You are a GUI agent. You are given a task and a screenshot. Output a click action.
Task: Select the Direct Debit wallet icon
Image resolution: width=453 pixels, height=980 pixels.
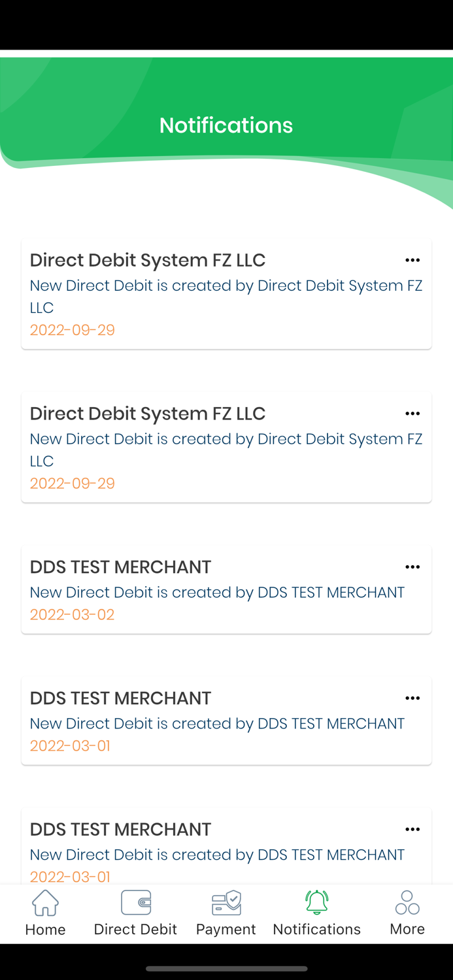pyautogui.click(x=135, y=902)
